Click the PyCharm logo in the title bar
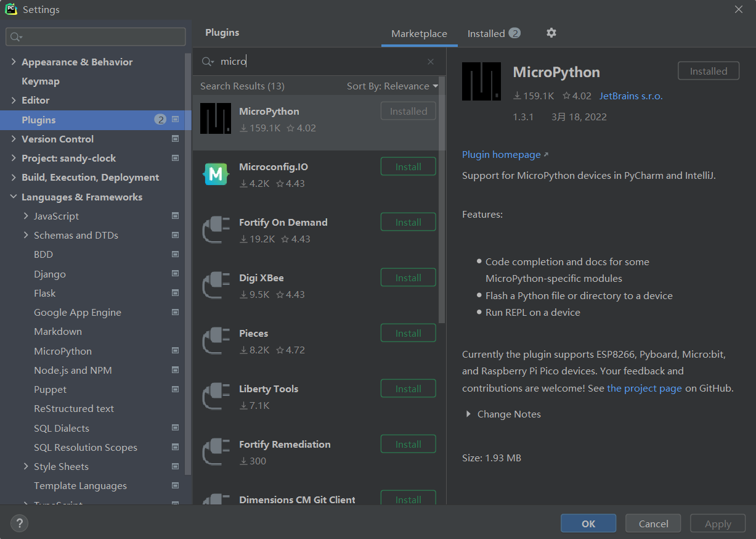The image size is (756, 539). 11,9
